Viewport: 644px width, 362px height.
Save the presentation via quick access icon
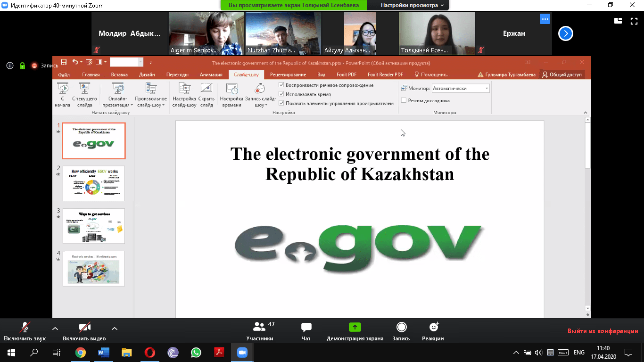(x=64, y=62)
